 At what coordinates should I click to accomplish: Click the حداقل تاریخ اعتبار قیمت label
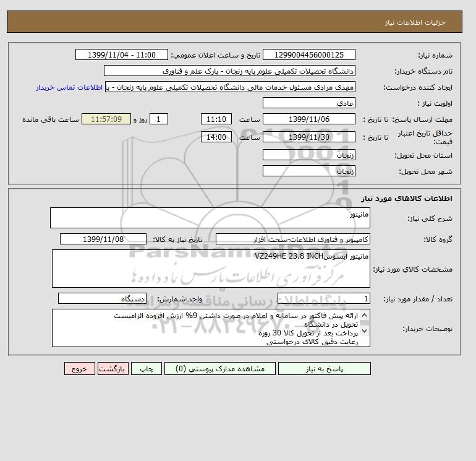[425, 137]
